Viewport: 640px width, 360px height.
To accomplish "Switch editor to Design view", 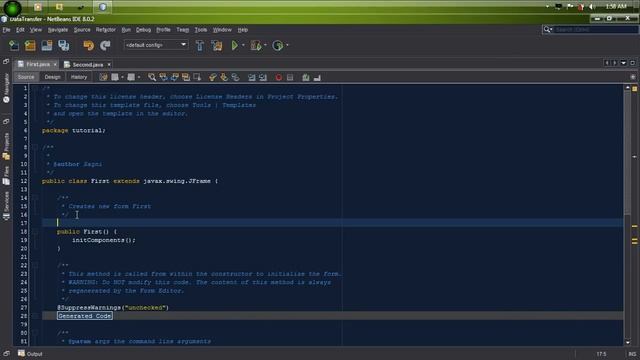I will [x=52, y=77].
